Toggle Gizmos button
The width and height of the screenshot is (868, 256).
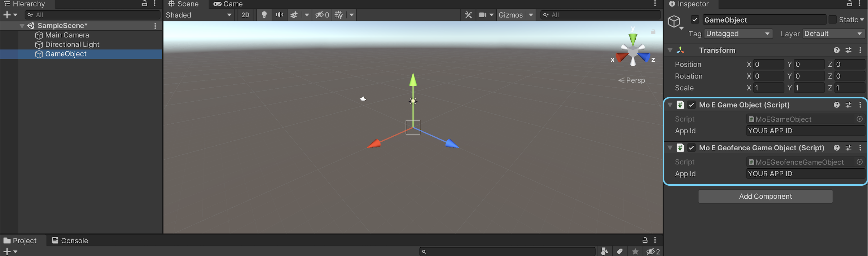(510, 15)
